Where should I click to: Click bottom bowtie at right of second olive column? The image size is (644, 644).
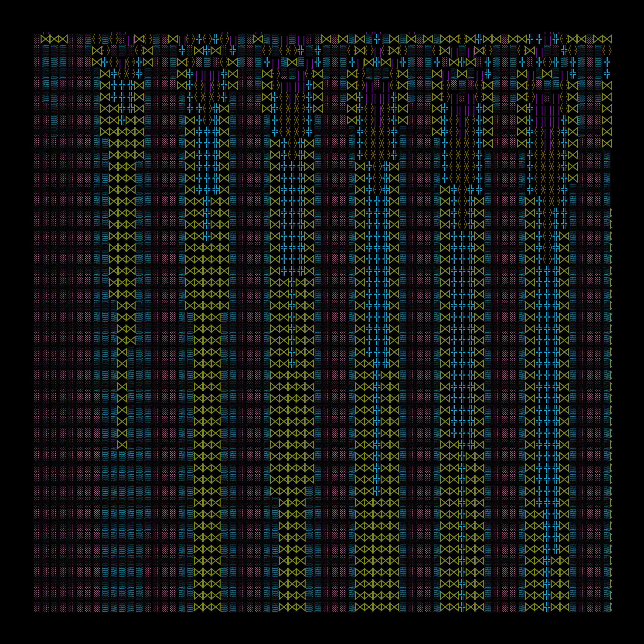point(216,607)
